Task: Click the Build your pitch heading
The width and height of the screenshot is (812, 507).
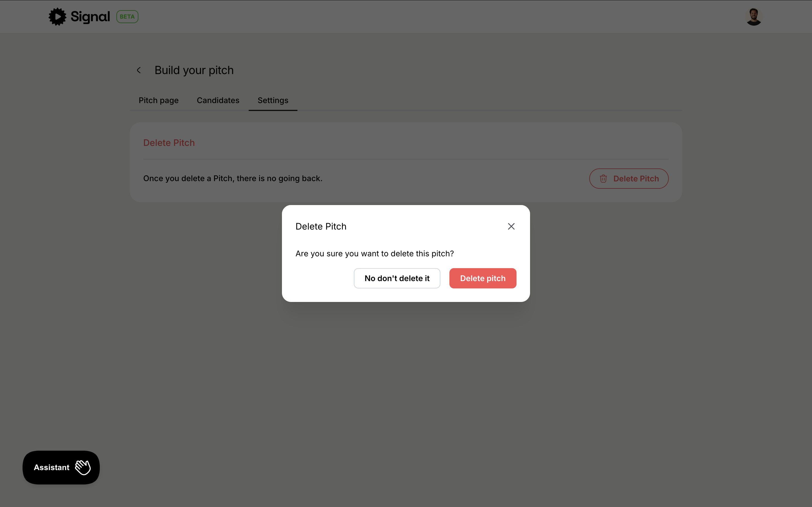Action: [194, 70]
